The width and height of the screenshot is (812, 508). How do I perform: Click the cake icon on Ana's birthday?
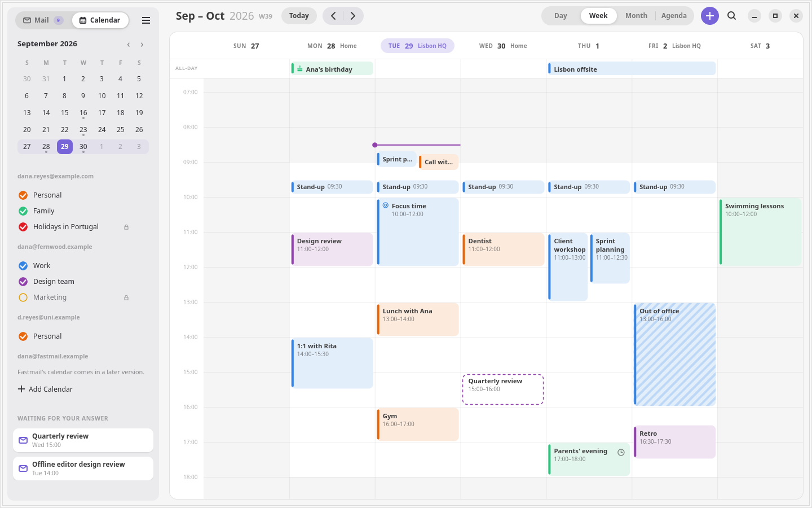click(300, 69)
